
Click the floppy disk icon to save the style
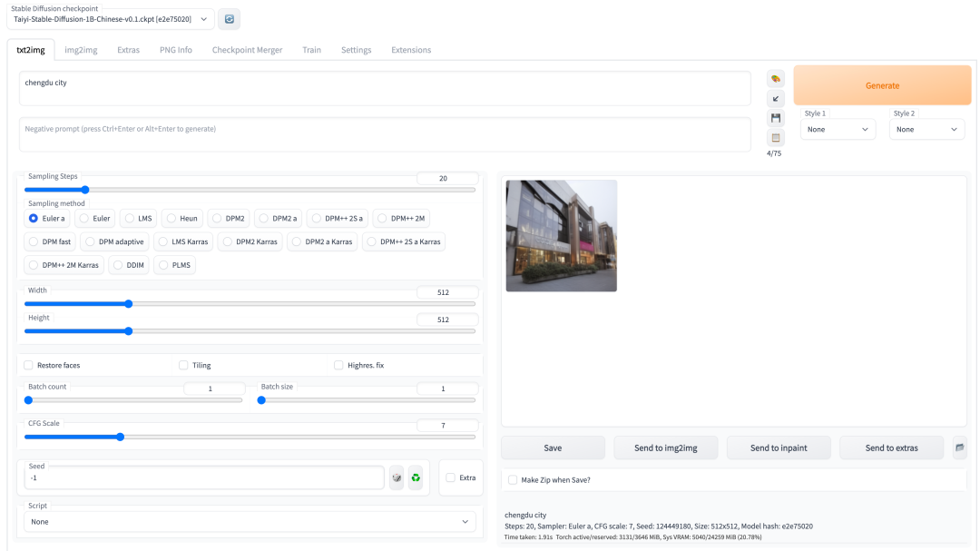tap(776, 118)
